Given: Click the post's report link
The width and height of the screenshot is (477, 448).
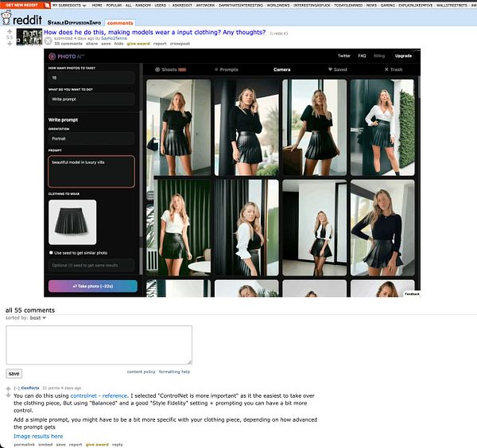Looking at the screenshot, I should [160, 44].
